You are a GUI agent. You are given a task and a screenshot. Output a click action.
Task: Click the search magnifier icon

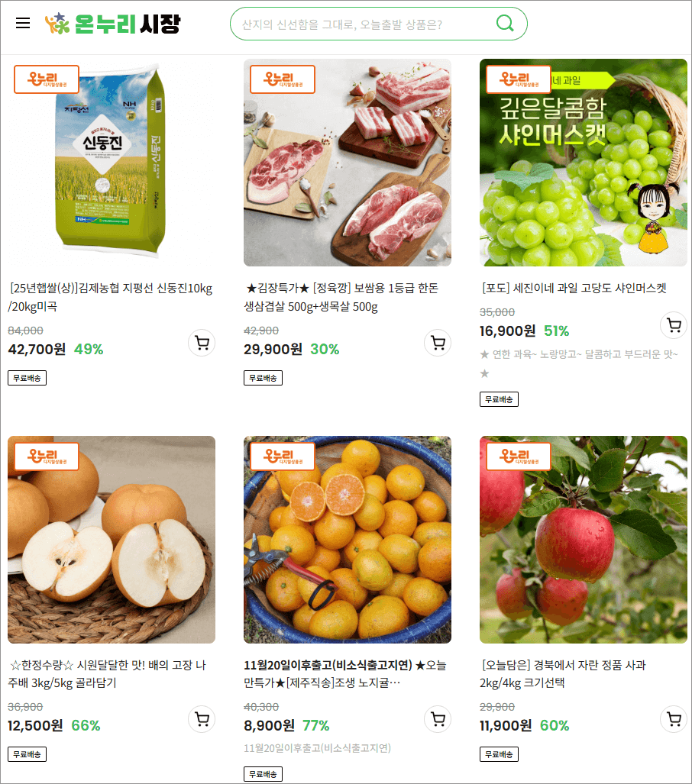505,23
